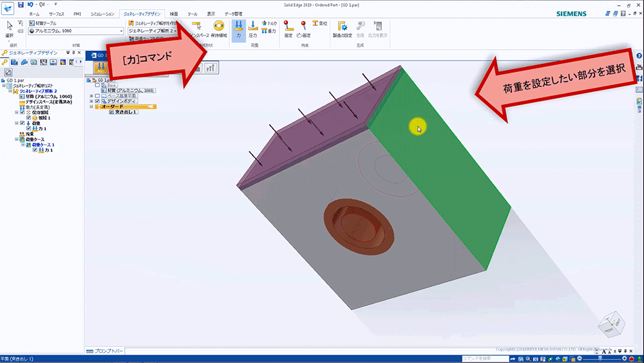Viewport: 644px width, 363px height.
Task: Apply the ピン固定 pinned constraint
Action: pos(303,30)
